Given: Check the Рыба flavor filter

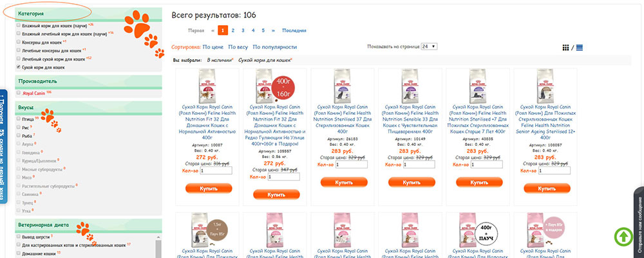Looking at the screenshot, I should (19, 135).
